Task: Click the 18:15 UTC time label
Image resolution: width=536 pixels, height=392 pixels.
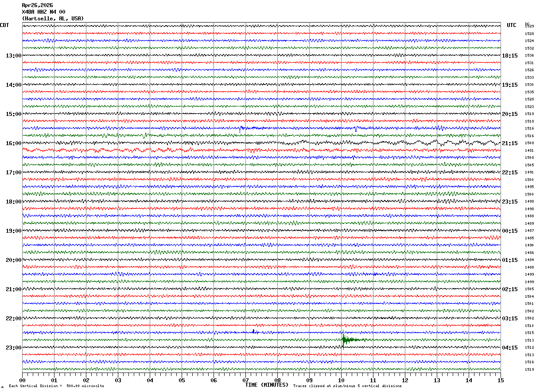Action: tap(509, 56)
